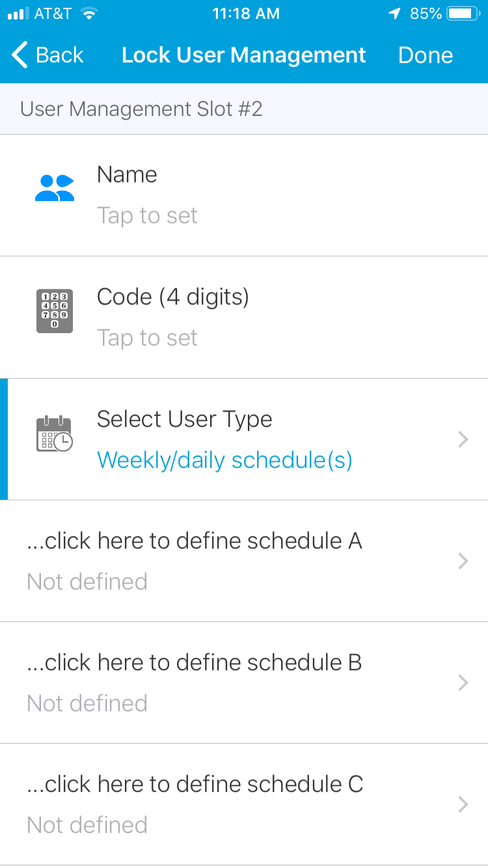488x868 pixels.
Task: Tap to set the Name field
Action: (x=147, y=215)
